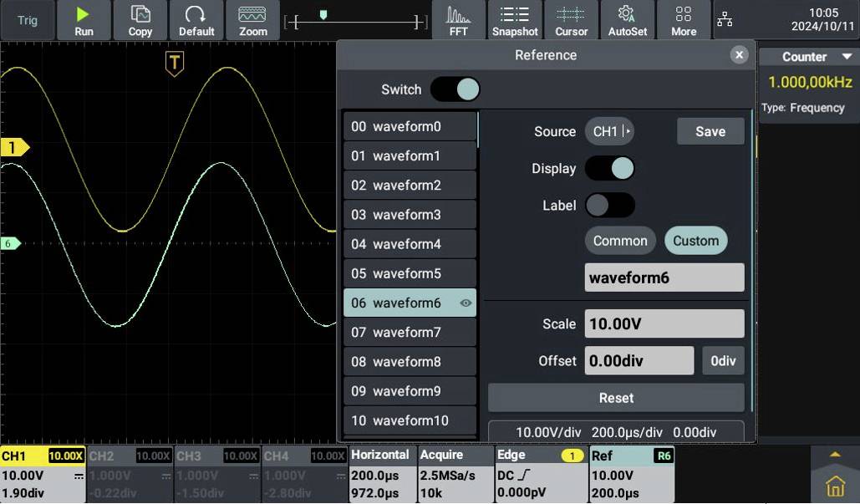Click the Run acquisition icon

84,19
